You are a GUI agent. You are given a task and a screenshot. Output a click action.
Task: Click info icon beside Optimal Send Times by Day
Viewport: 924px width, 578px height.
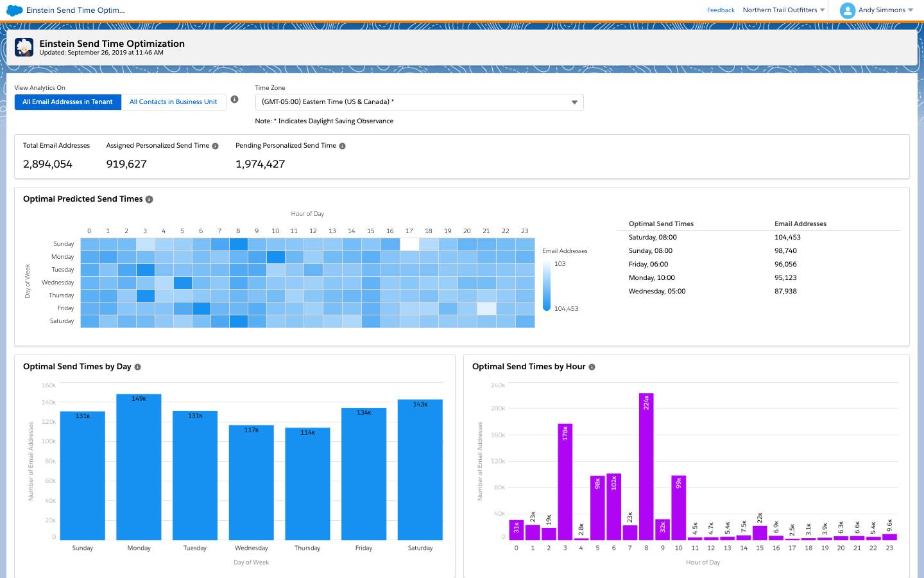[x=137, y=367]
